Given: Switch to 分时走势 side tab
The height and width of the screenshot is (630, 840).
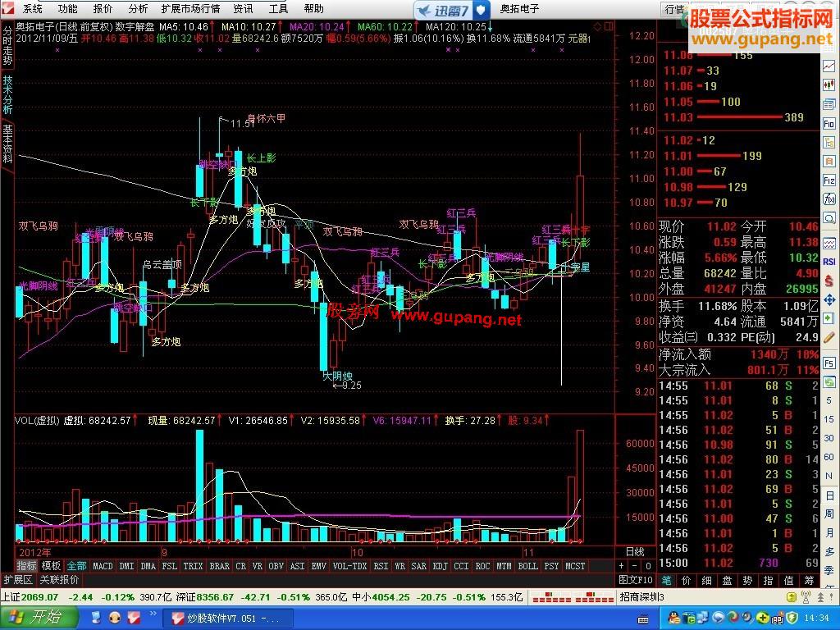Looking at the screenshot, I should click(7, 46).
